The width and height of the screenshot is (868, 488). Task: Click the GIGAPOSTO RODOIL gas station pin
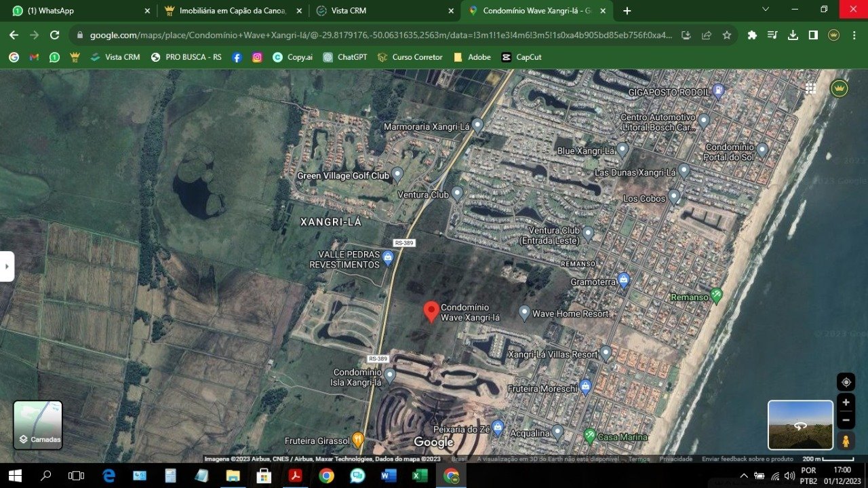point(719,90)
